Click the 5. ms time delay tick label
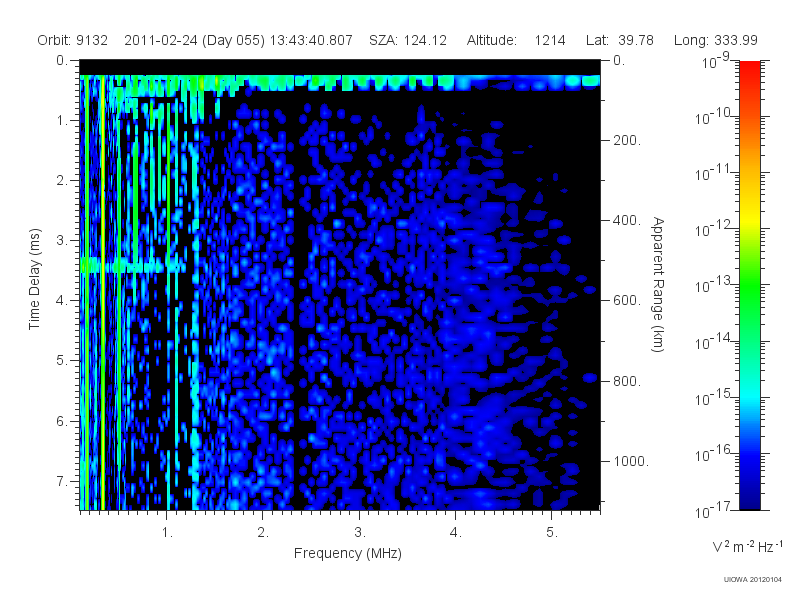 click(x=62, y=360)
